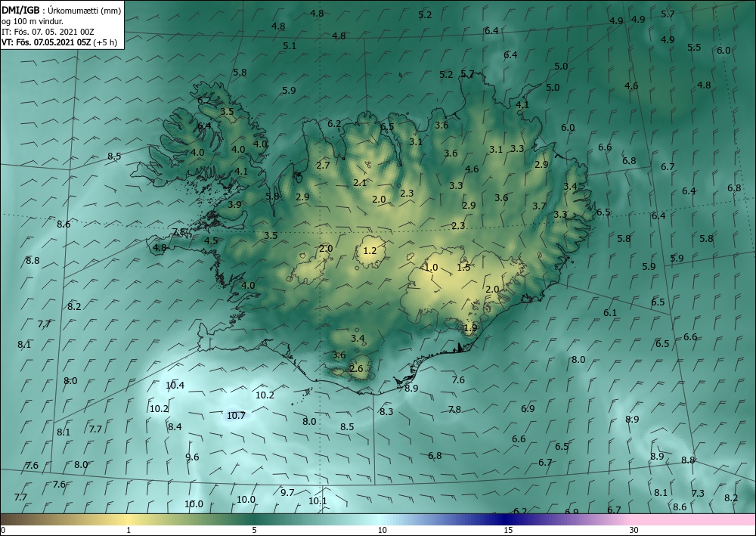Image resolution: width=756 pixels, height=536 pixels.
Task: Click the 2.7 value in northern Iceland
Action: tap(323, 166)
